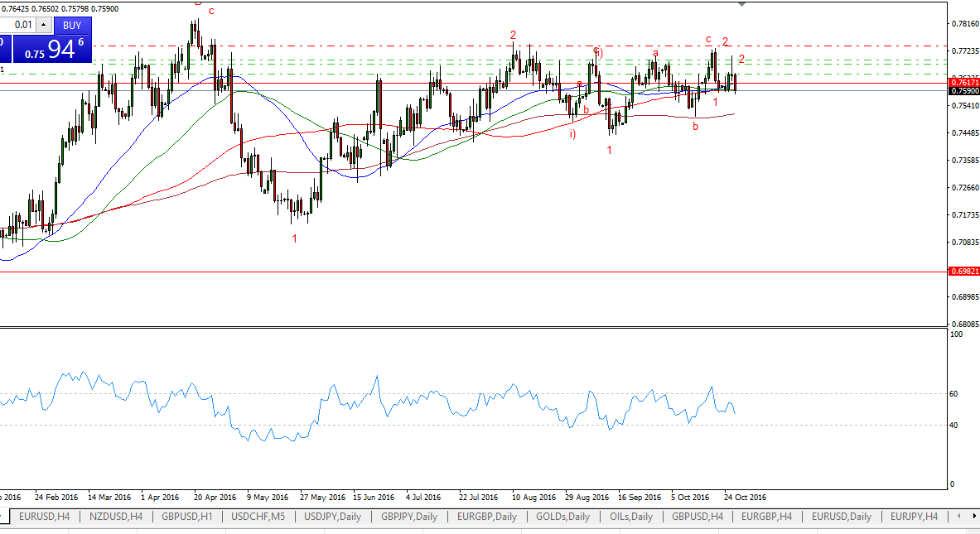Select the EURUSD,Daily chart tab
980x534 pixels.
click(x=841, y=517)
